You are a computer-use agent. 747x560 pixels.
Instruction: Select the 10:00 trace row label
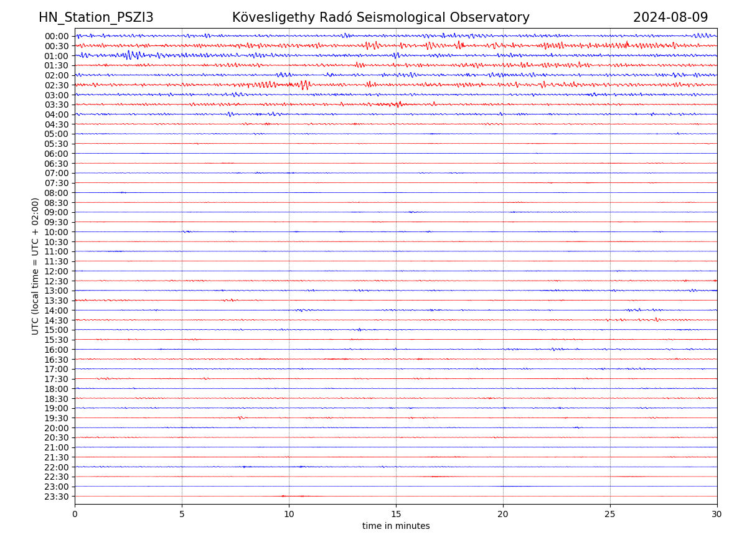57,232
